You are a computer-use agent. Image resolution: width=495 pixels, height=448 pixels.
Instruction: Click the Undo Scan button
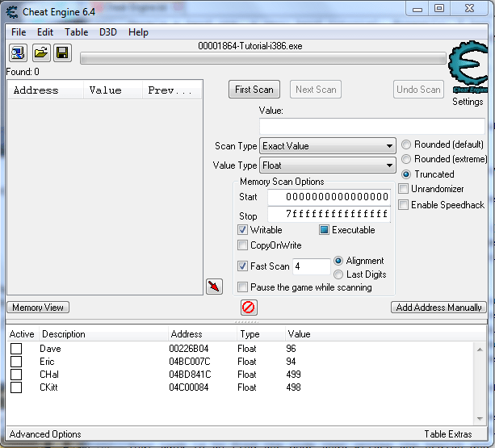(418, 90)
